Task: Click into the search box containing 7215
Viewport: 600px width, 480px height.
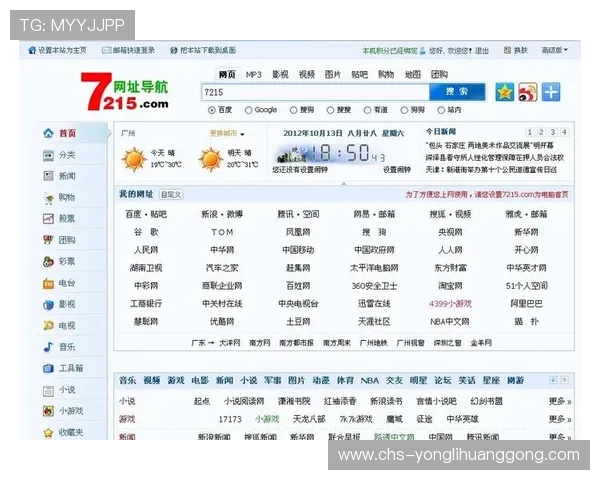Action: tap(315, 92)
